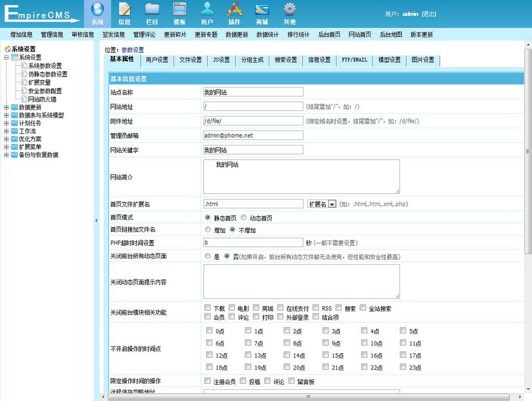
Task: Open the 其他 gear icon
Action: (x=290, y=9)
